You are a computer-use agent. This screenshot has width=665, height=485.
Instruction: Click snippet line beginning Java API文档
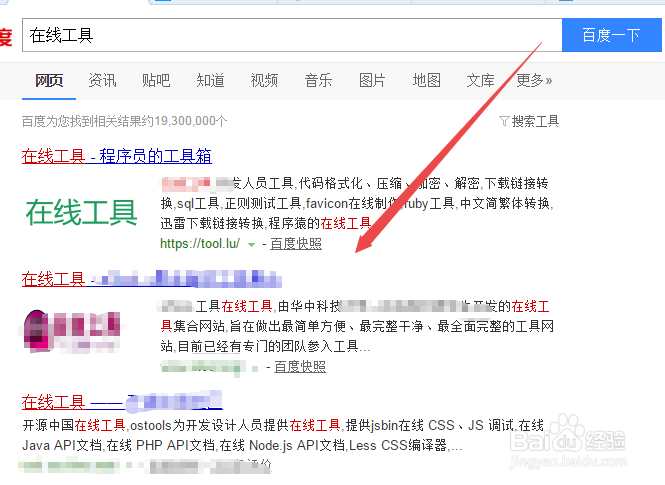point(242,446)
